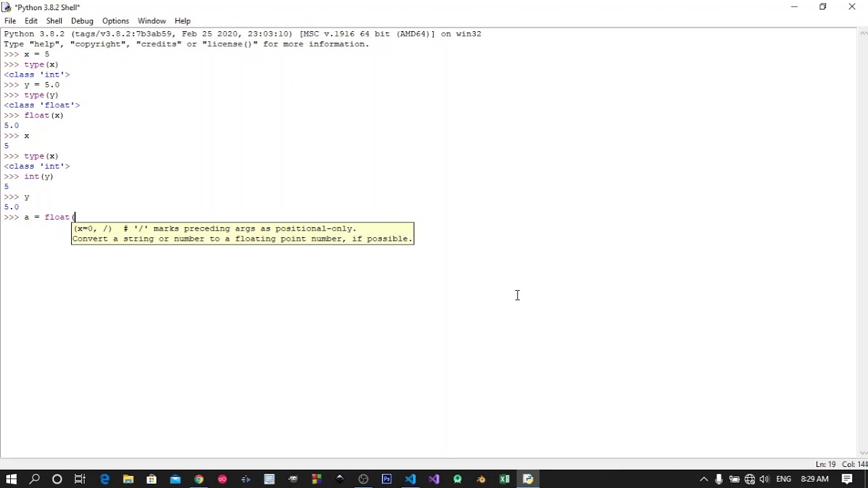The height and width of the screenshot is (488, 868).
Task: Show hidden system tray icons
Action: coord(704,479)
